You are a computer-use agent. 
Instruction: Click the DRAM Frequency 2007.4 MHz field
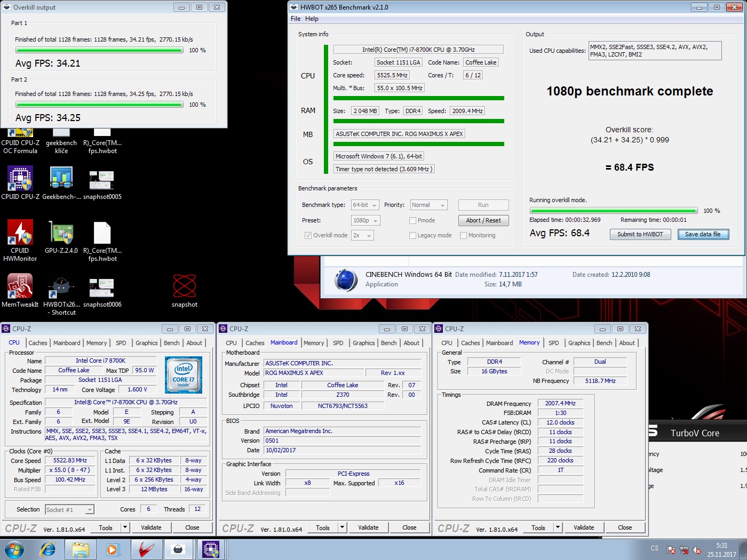[x=560, y=403]
